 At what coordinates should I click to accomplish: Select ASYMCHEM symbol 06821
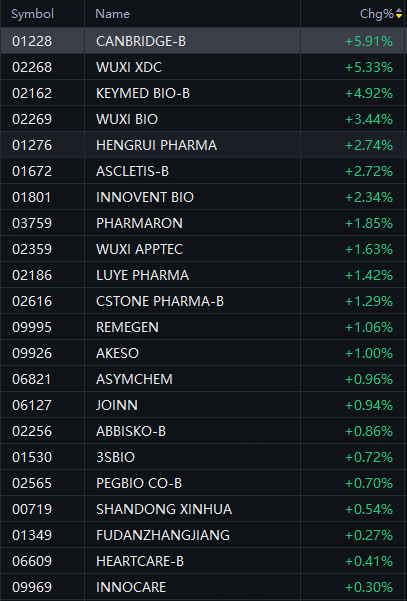point(204,379)
